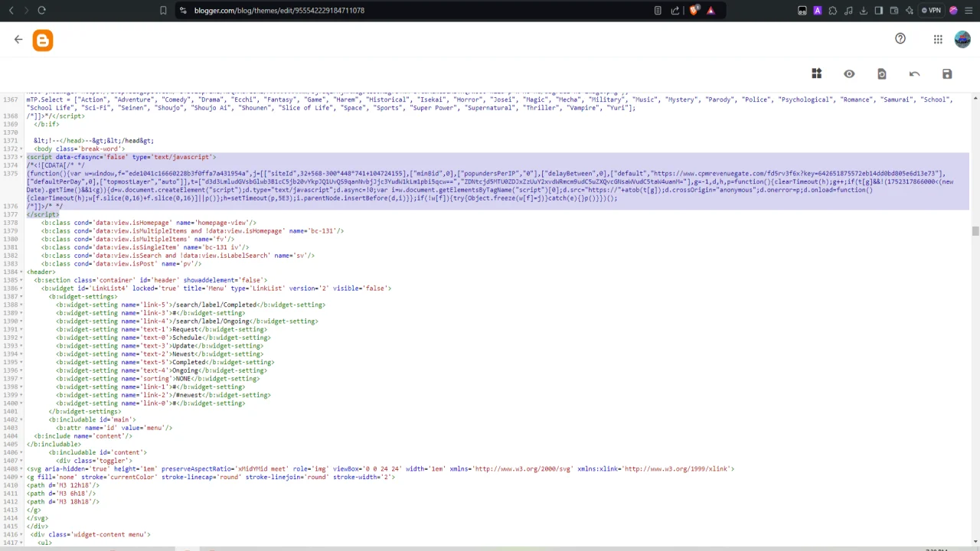Open the music playlist icon
Viewport: 980px width, 551px height.
848,10
